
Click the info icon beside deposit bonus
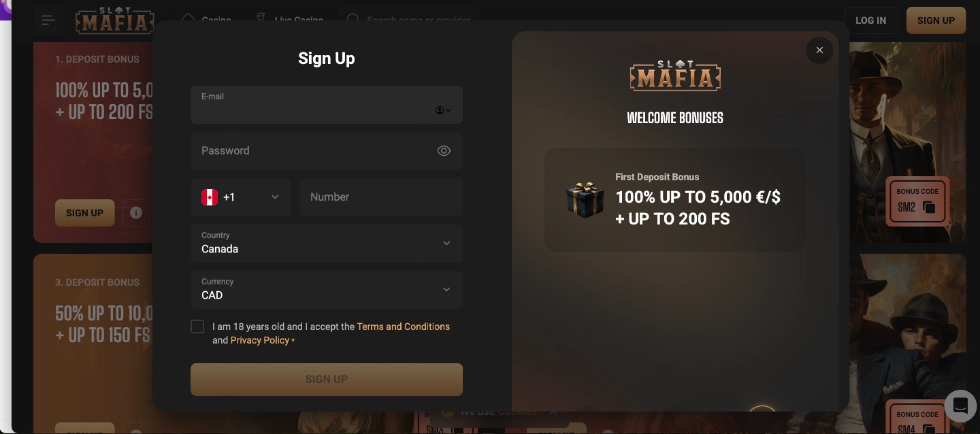(136, 213)
